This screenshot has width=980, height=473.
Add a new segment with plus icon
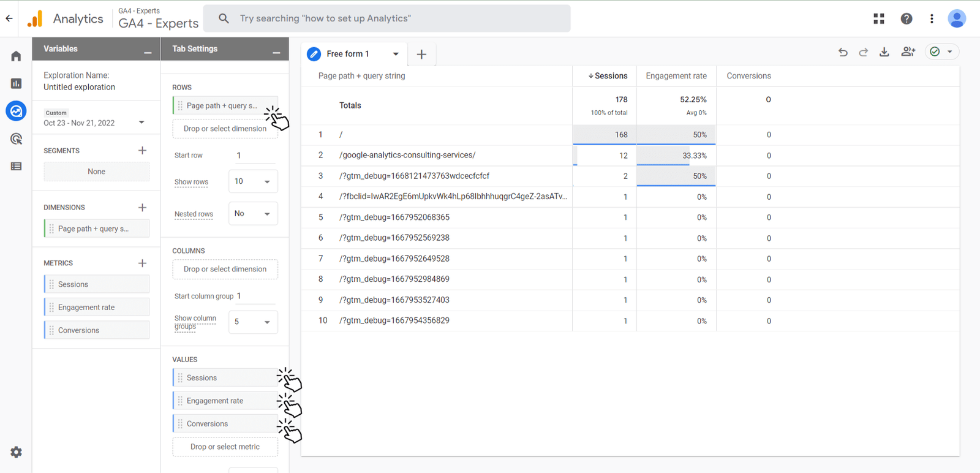tap(142, 150)
